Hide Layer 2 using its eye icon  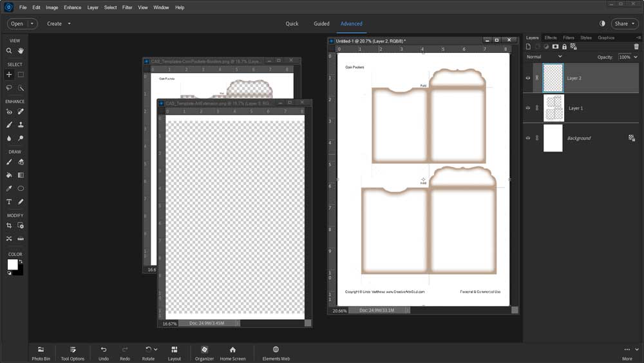(x=528, y=78)
